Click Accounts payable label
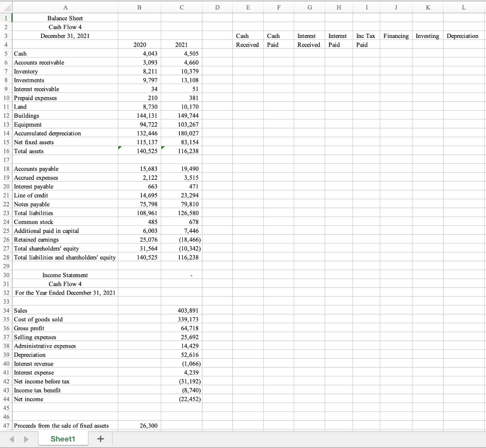 (x=36, y=168)
